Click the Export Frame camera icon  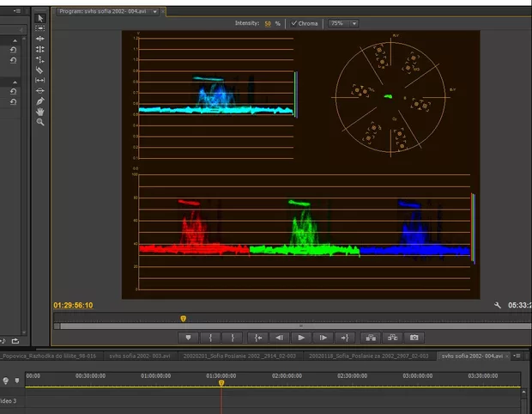(x=414, y=338)
